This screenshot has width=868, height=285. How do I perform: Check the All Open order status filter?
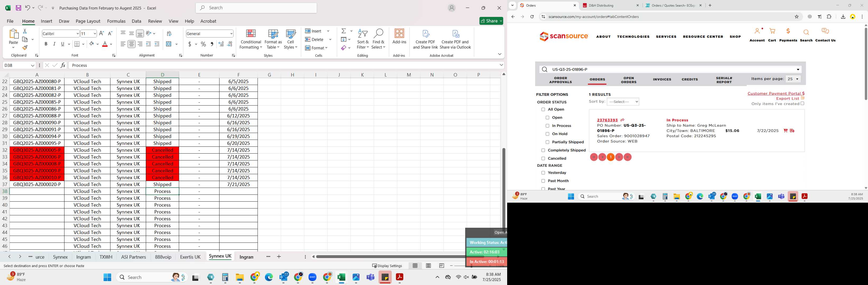[x=543, y=109]
